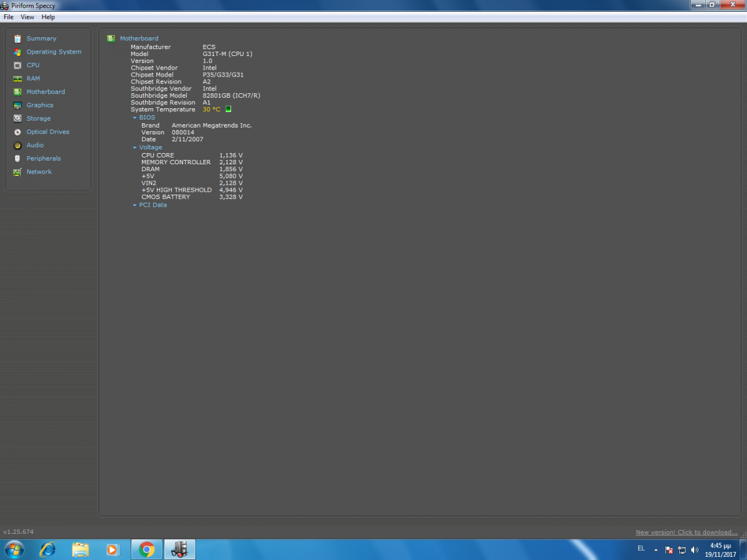Click the Audio speaker icon in sidebar
Screen dimensions: 747x560
coord(17,145)
